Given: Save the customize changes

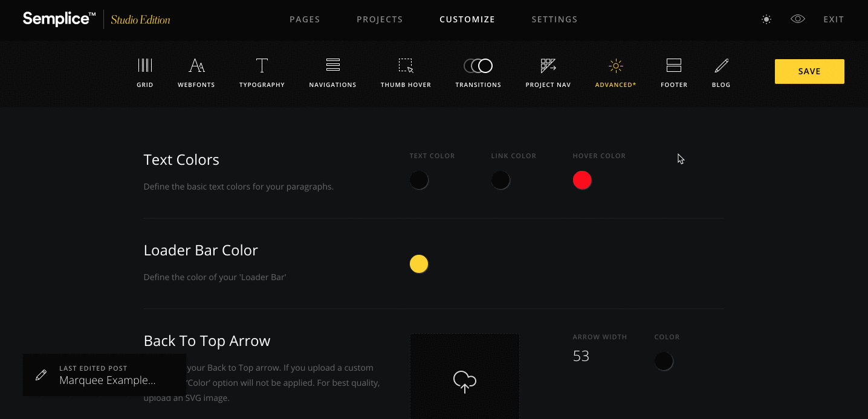Looking at the screenshot, I should click(809, 71).
